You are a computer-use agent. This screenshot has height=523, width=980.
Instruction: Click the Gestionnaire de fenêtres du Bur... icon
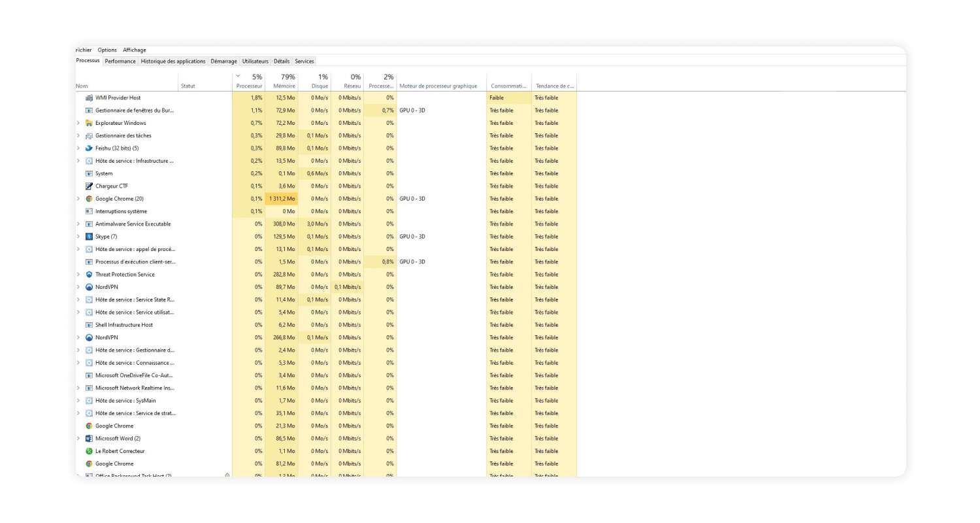click(89, 110)
